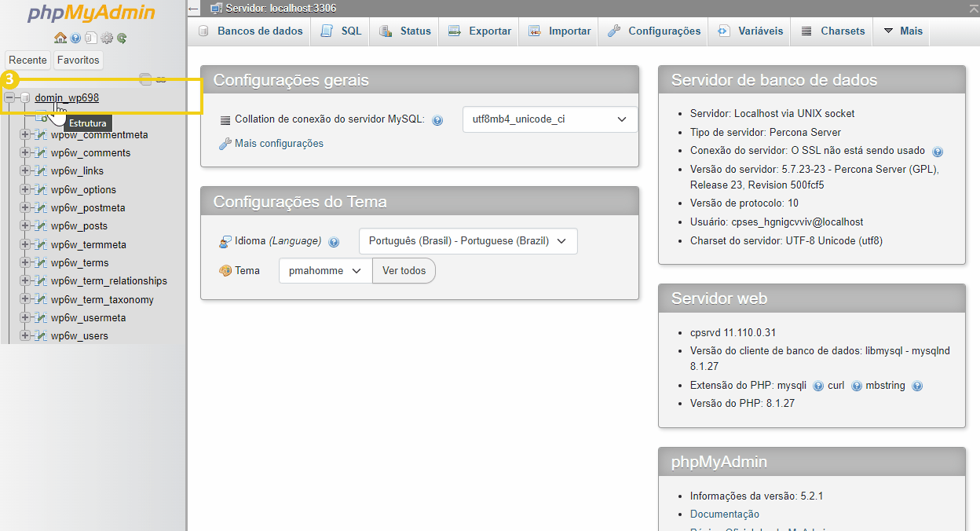
Task: Click help icon next to curl extension
Action: click(x=857, y=386)
